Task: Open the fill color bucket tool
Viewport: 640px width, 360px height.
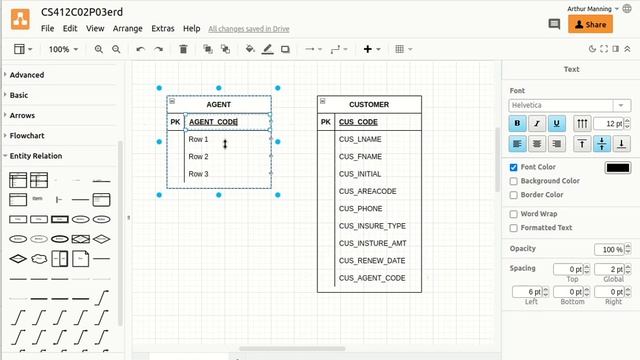Action: 250,49
